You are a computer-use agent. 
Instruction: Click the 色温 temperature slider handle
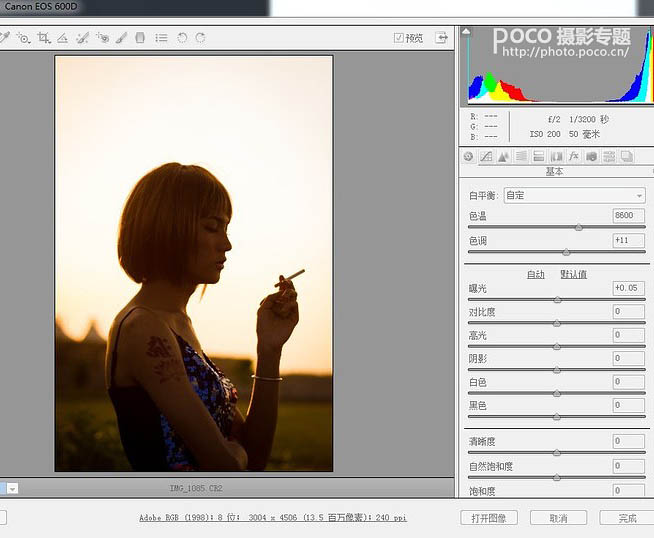(579, 228)
